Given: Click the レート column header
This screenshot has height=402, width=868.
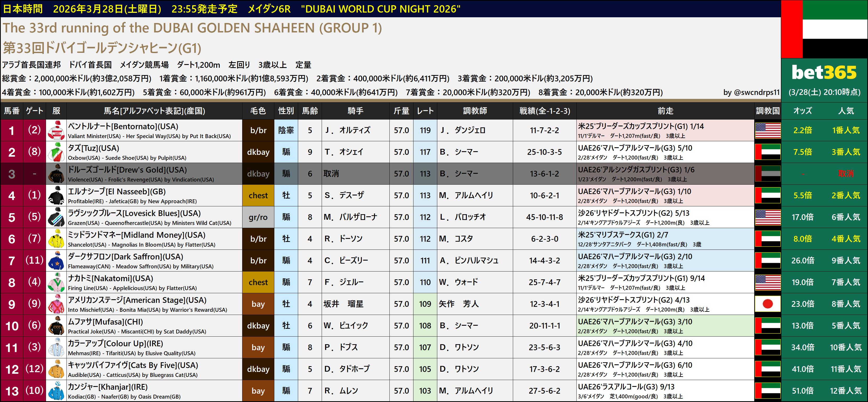Looking at the screenshot, I should tap(425, 111).
